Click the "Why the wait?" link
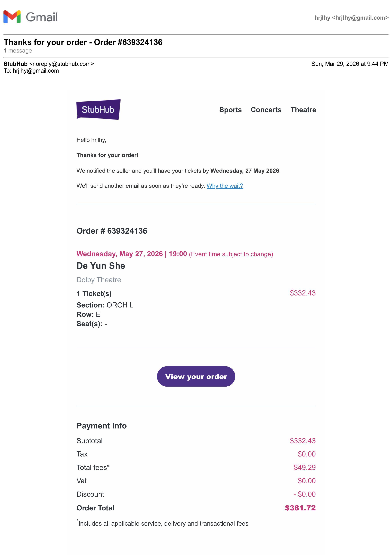This screenshot has width=392, height=555. tap(225, 186)
